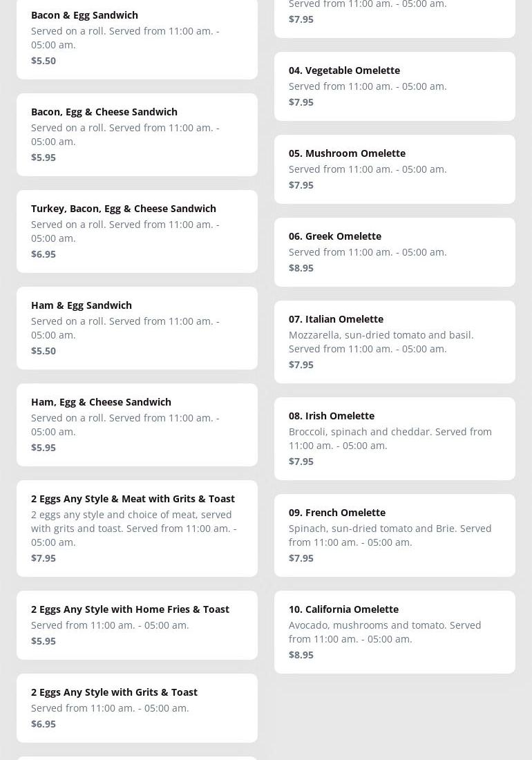Open 2 Eggs Any Style & Meat with Grits
532x760 pixels.
tap(137, 528)
